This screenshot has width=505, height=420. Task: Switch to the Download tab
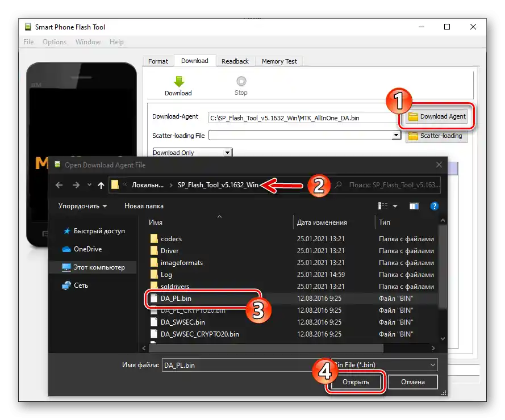point(194,61)
